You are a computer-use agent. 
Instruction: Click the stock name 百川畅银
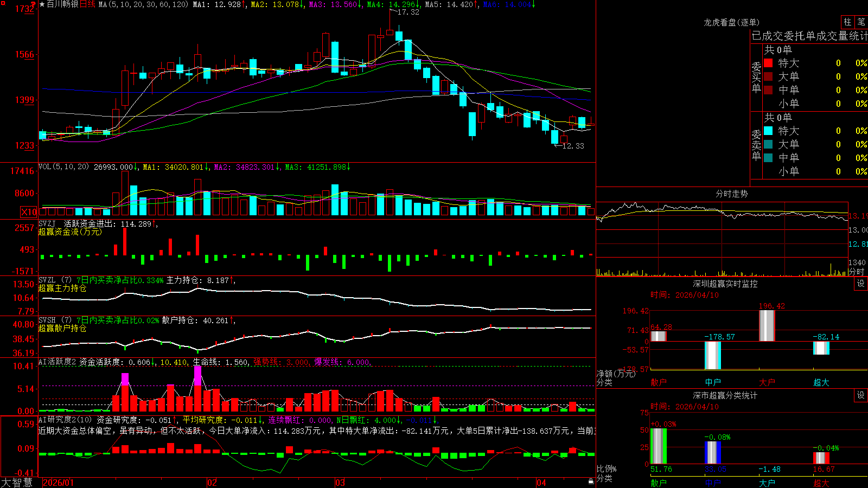coord(62,4)
